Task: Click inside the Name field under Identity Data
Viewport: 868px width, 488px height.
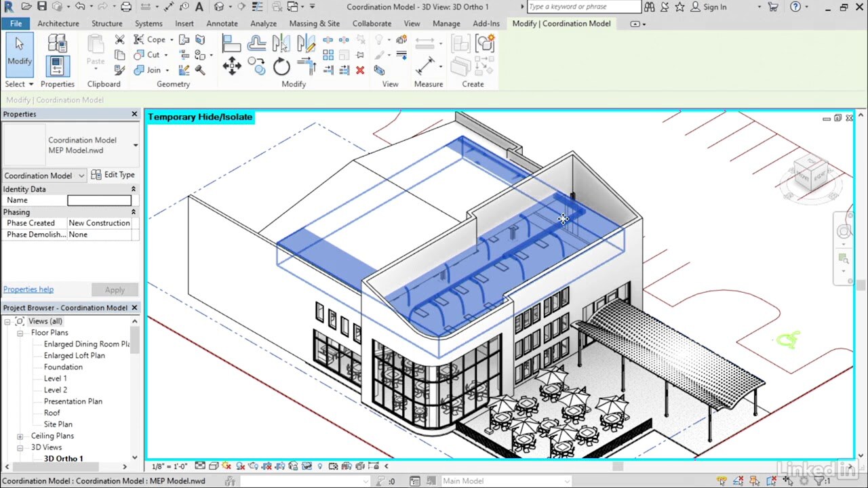Action: pos(99,200)
